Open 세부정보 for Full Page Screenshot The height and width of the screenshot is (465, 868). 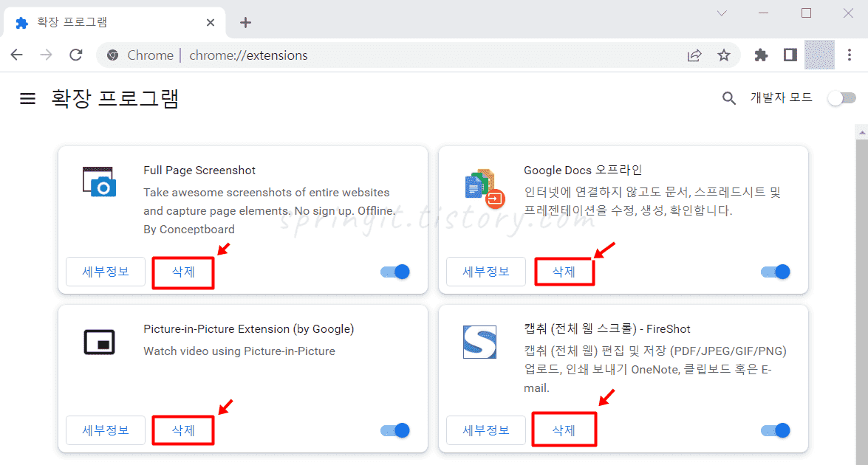[x=106, y=272]
